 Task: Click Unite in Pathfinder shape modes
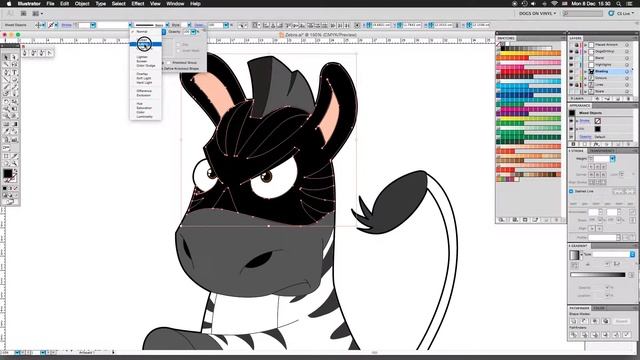click(x=574, y=321)
